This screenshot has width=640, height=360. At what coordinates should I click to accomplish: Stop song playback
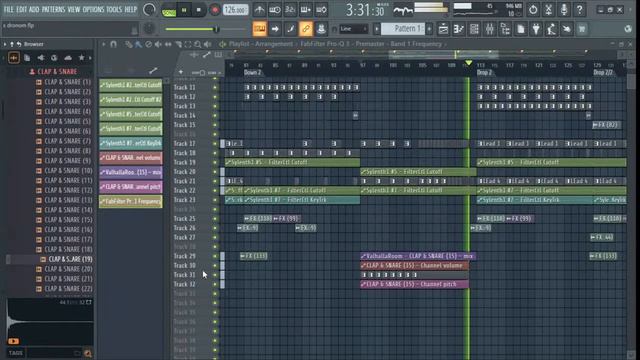(x=199, y=10)
